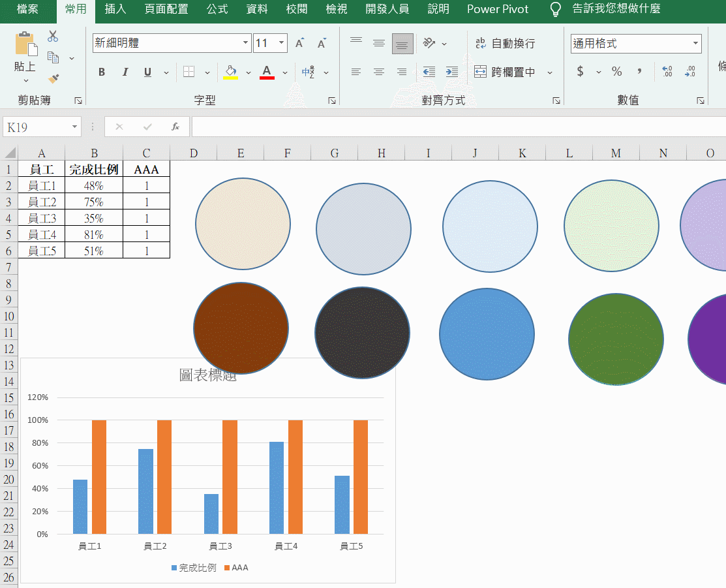Click the Paste clipboard icon
The image size is (726, 588).
(x=26, y=44)
